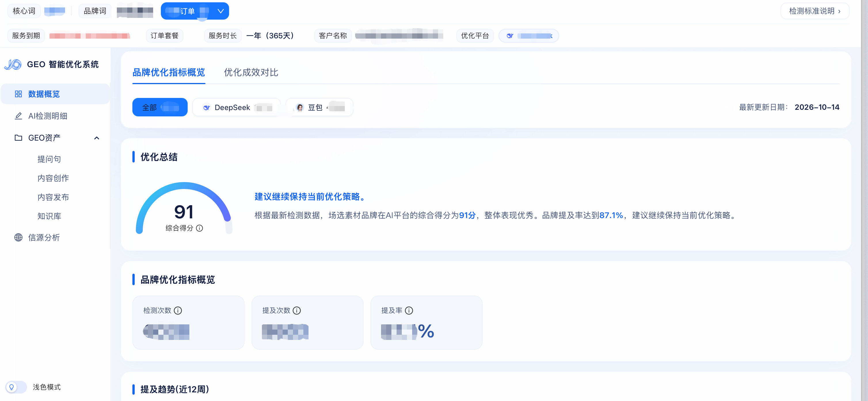Click the info icon next to 提及率
The image size is (868, 401).
(409, 311)
